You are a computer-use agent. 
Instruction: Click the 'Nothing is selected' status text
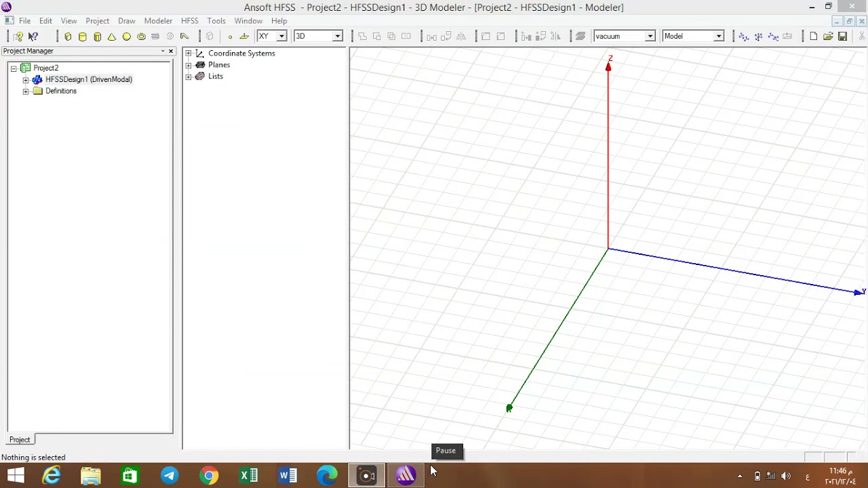coord(33,457)
